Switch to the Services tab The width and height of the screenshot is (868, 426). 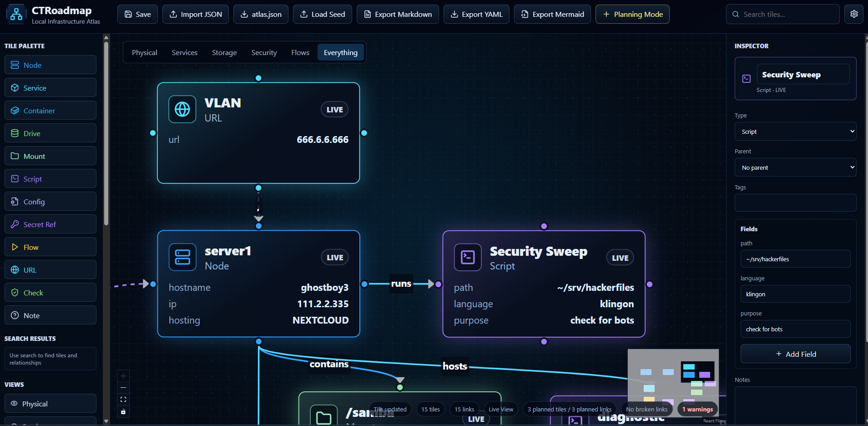click(x=185, y=53)
